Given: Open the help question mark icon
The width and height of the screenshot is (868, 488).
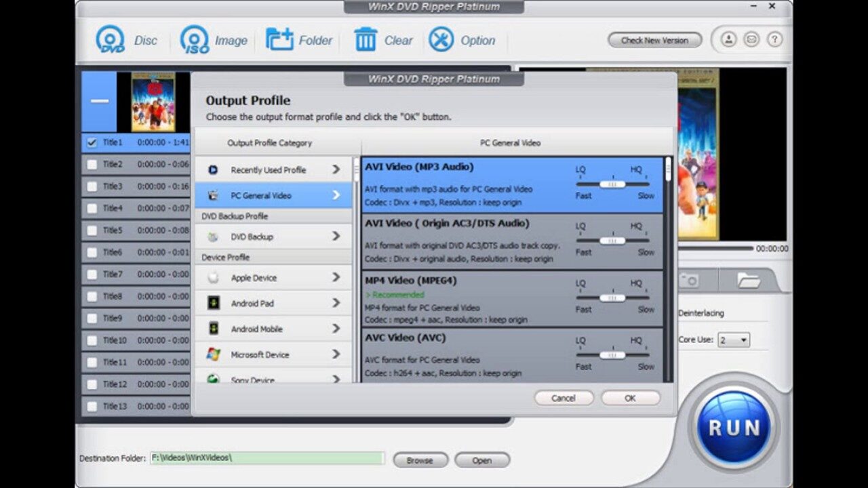Looking at the screenshot, I should pos(774,39).
